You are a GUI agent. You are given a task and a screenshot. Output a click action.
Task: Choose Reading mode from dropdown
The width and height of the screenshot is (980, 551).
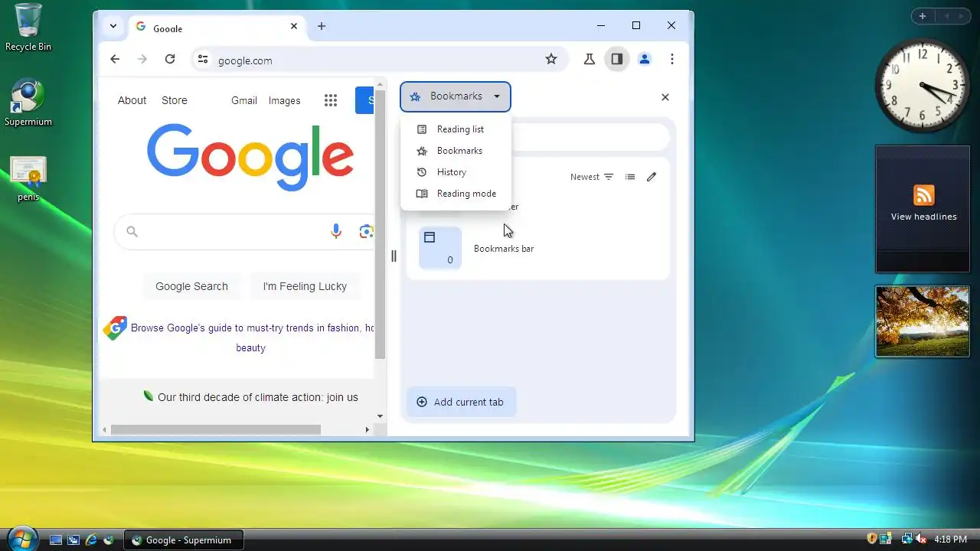[x=456, y=194]
